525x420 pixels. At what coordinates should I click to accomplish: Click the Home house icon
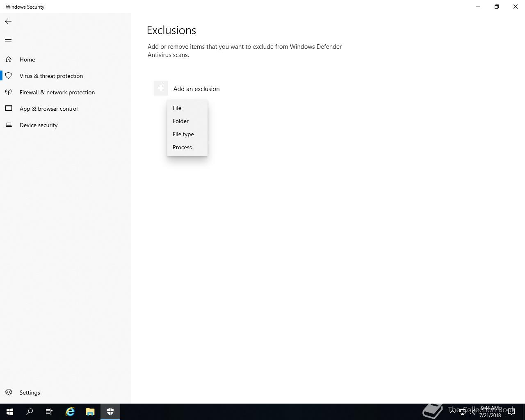click(x=9, y=59)
